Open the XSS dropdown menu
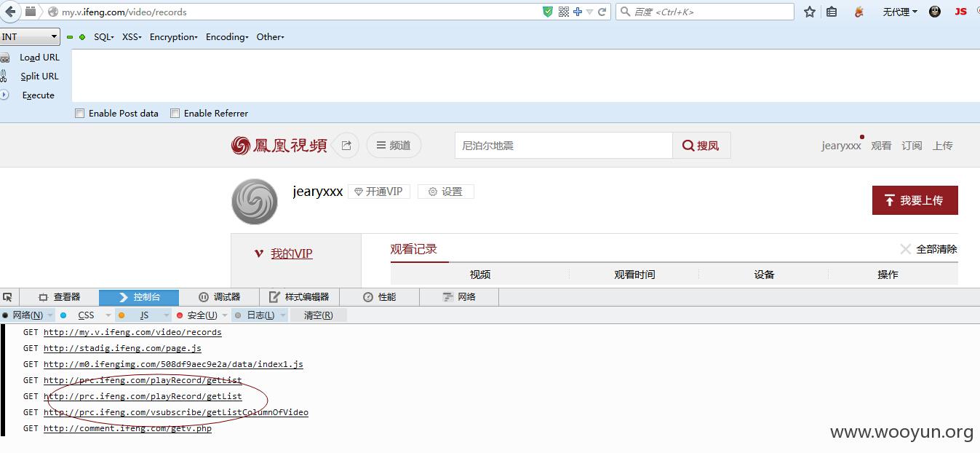The image size is (980, 453). pyautogui.click(x=132, y=37)
